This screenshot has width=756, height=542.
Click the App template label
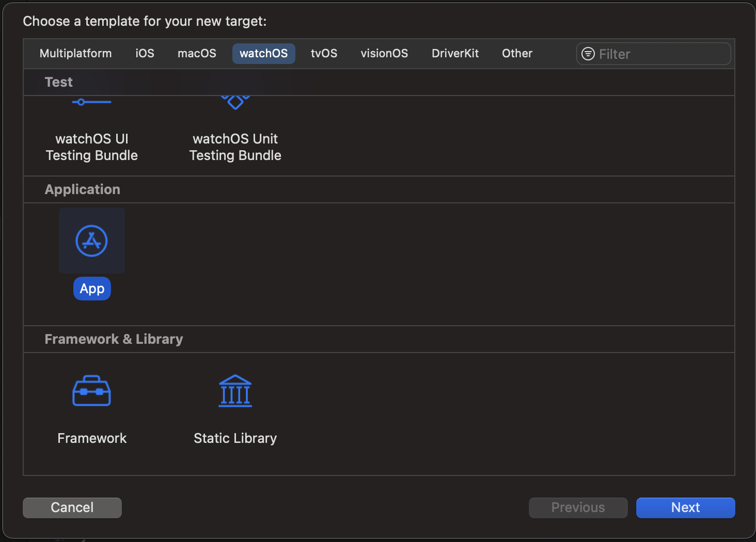pos(92,289)
